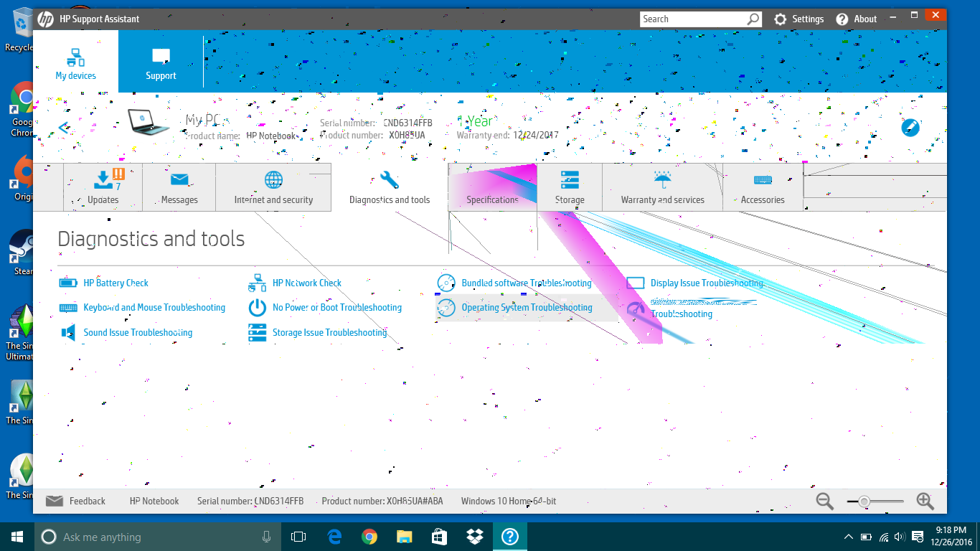Click the edit pencil icon near device info
This screenshot has height=551, width=980.
click(910, 128)
